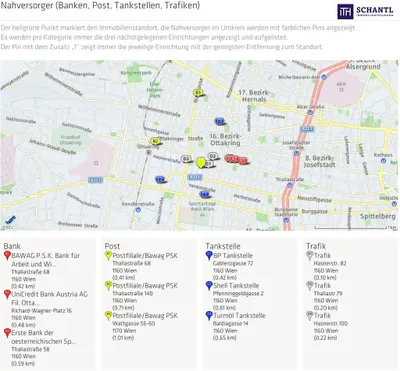Screen dimensions: 400x371
Task: Click U-Bahn icon at Burggasse Stadthalle
Action: tap(286, 220)
